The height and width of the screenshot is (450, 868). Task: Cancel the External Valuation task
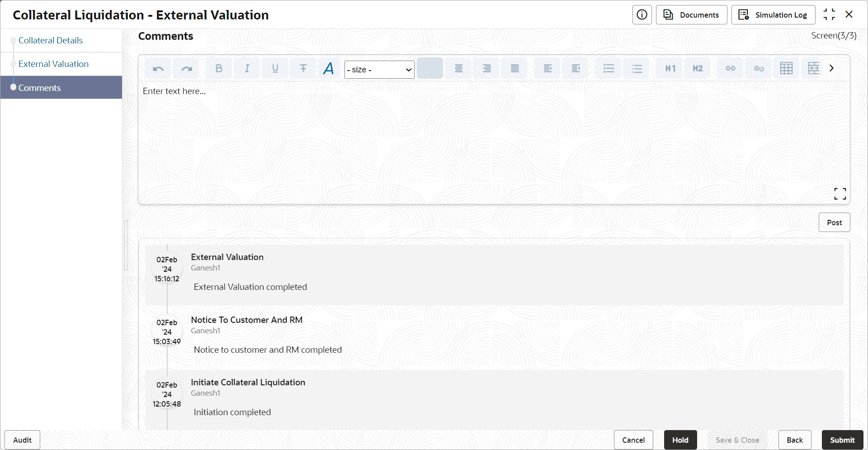coord(633,440)
